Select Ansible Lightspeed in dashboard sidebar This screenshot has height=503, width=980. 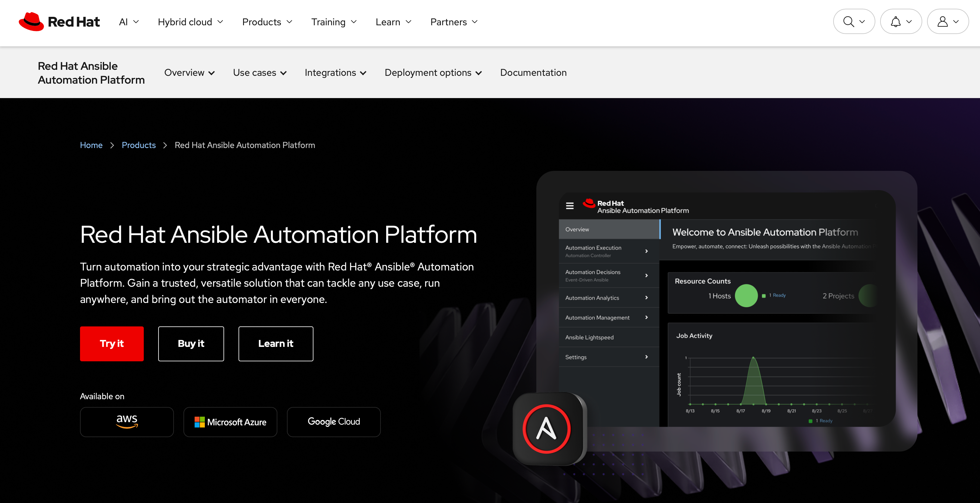tap(609, 337)
